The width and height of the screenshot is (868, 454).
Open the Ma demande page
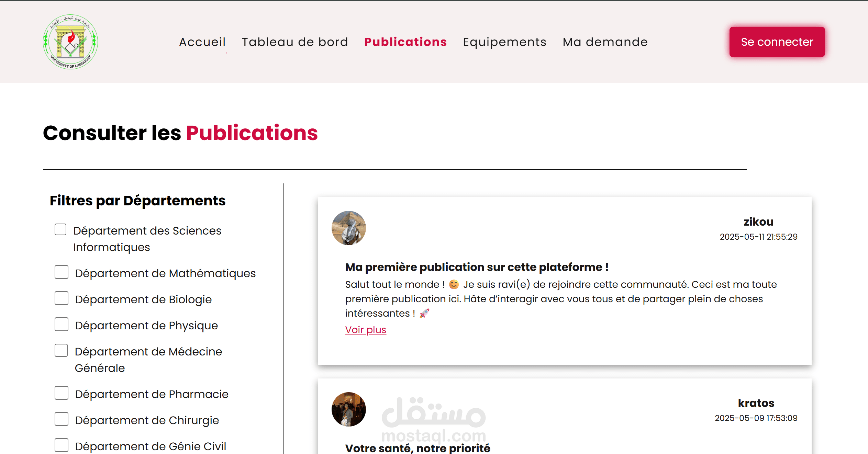click(605, 42)
